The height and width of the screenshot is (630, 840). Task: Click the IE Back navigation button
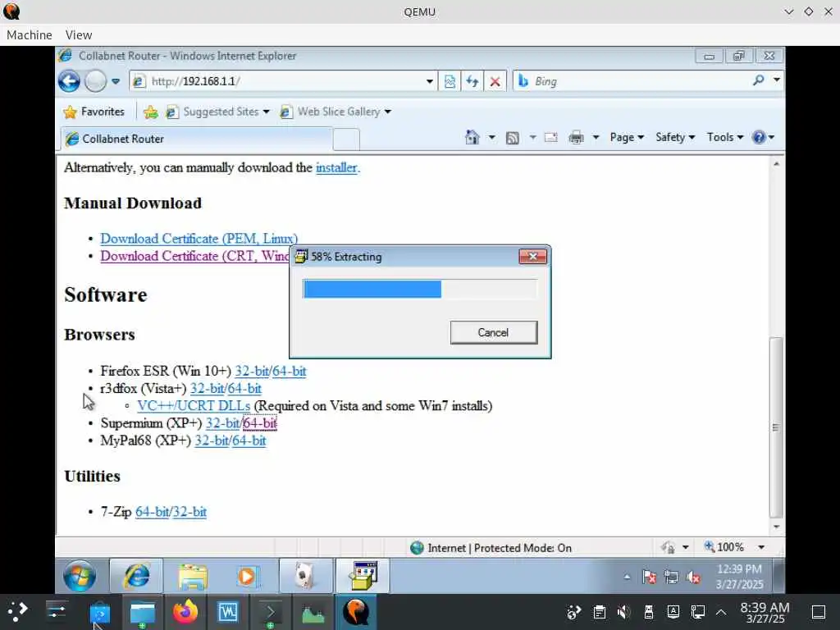pos(69,81)
